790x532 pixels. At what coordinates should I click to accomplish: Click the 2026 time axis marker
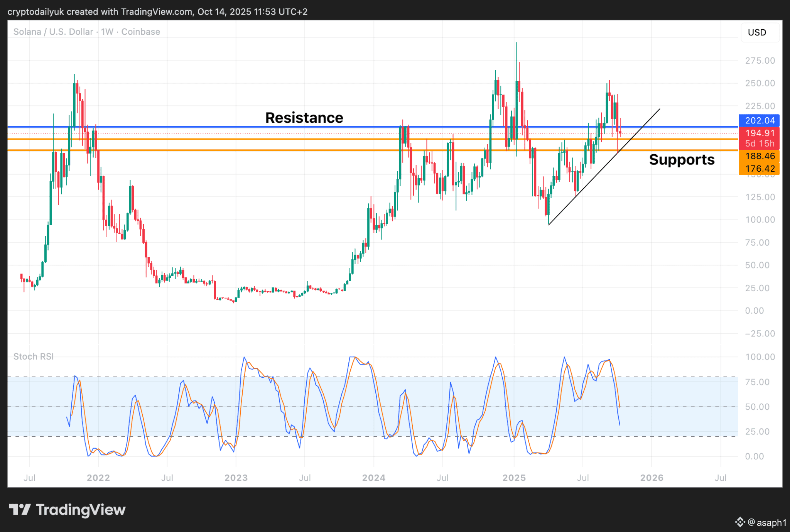(x=652, y=478)
